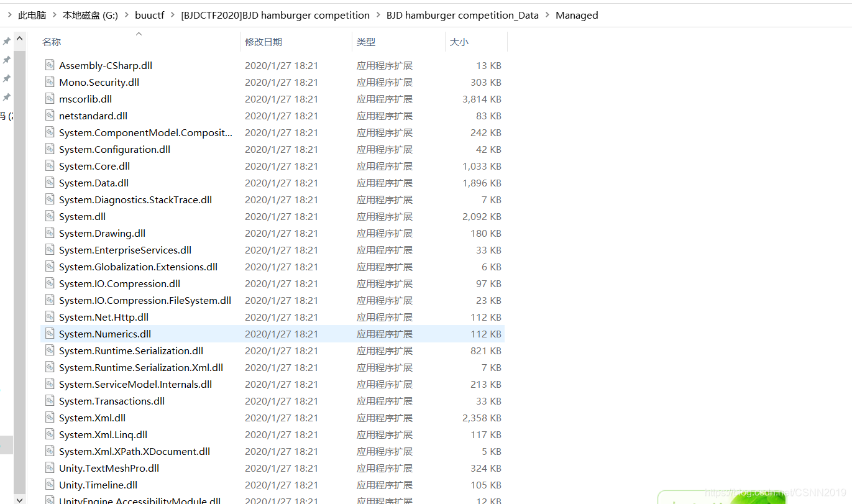Click date cell of Assembly-CSharp.dll row
Viewport: 852px width, 504px height.
[281, 65]
